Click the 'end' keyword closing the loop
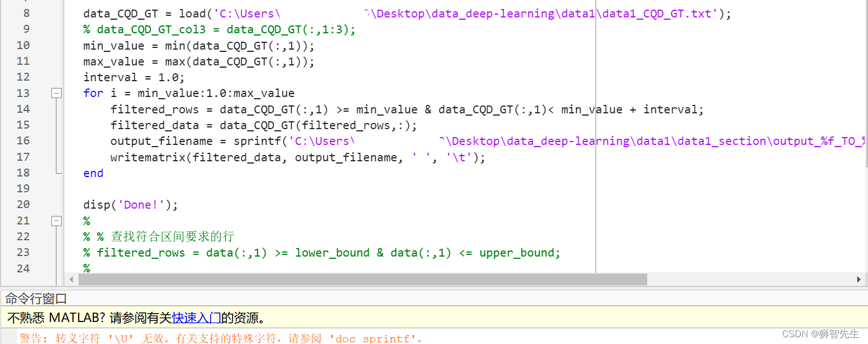This screenshot has width=868, height=344. 93,173
